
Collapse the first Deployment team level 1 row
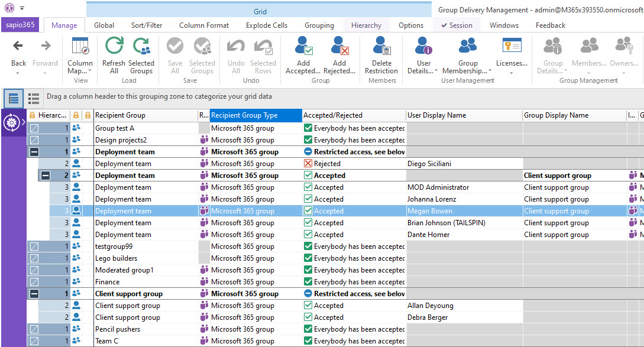point(34,152)
